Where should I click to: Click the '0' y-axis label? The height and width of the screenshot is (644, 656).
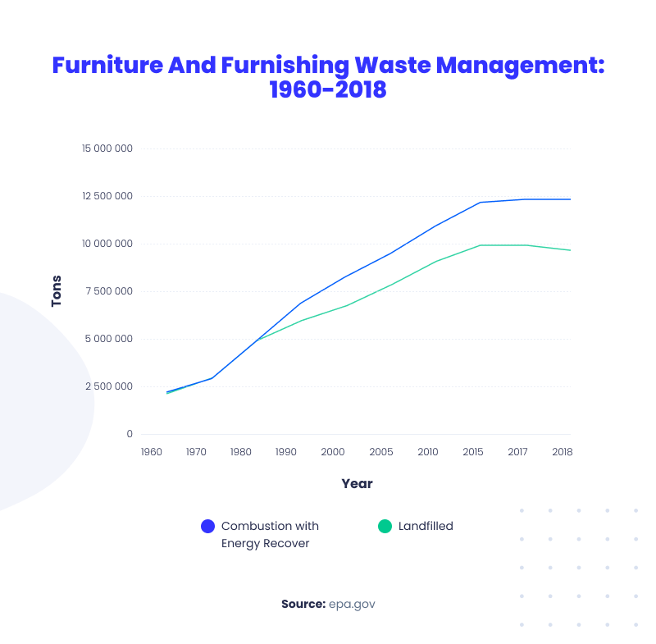pos(130,434)
